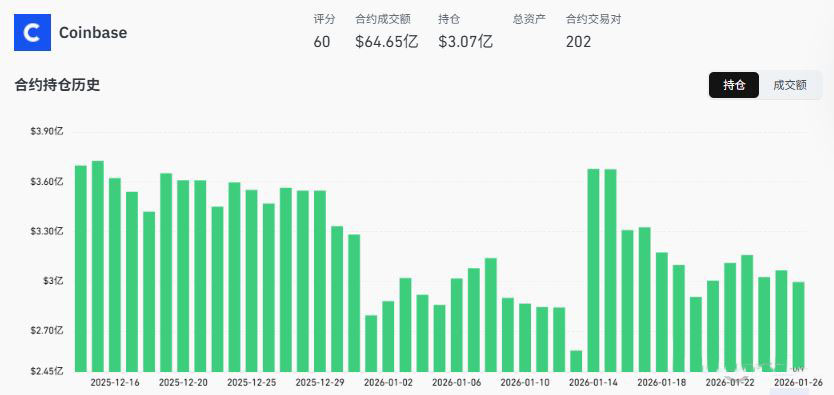Click the $3.60亿 y-axis label

point(47,182)
